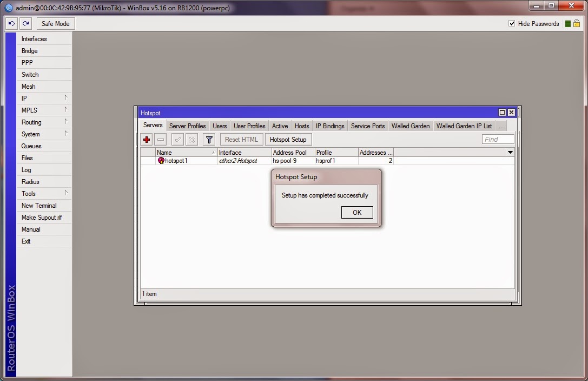Close the Hotspot inner window
This screenshot has width=588, height=381.
pyautogui.click(x=511, y=112)
